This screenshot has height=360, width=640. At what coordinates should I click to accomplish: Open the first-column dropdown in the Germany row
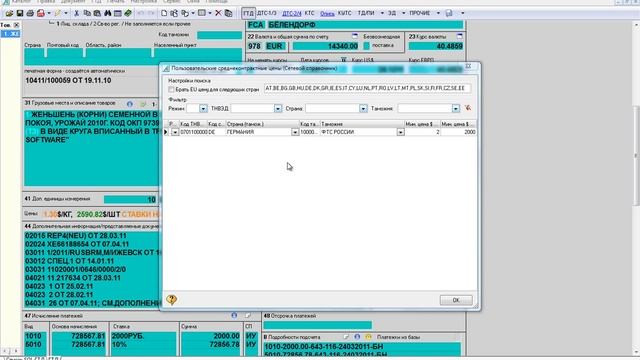175,132
